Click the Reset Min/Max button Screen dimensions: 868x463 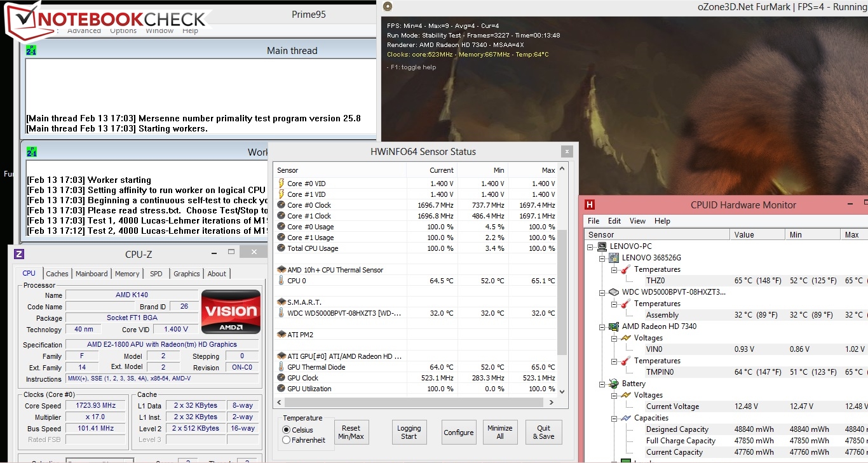tap(351, 433)
